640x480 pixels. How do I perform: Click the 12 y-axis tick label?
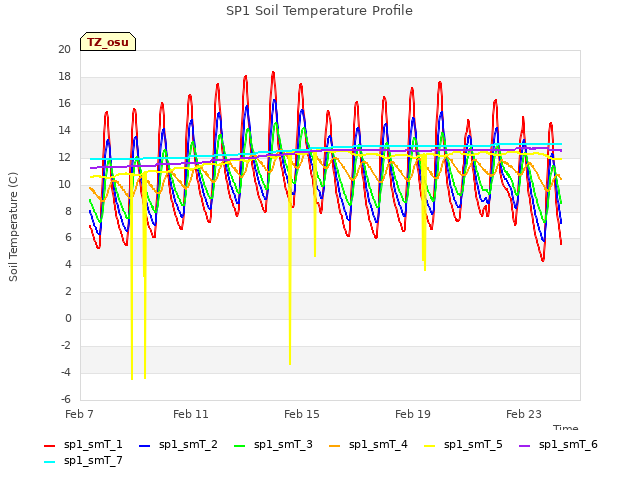64,157
